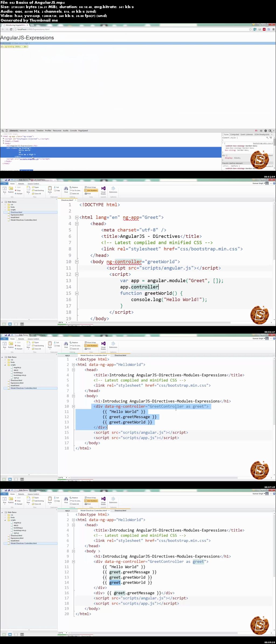
Task: Collapse the body node in DevTools tree
Action: click(x=4, y=143)
